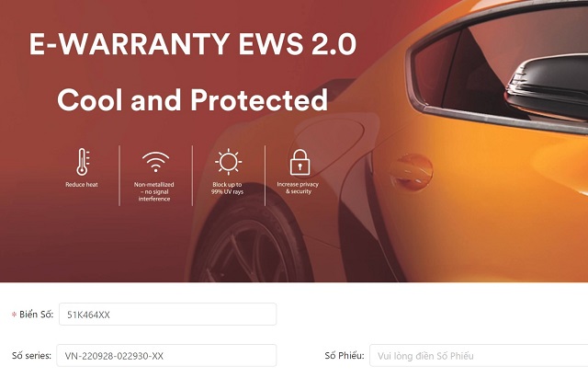Click the 'Số Phiếu:' field label
The height and width of the screenshot is (378, 588).
point(345,356)
